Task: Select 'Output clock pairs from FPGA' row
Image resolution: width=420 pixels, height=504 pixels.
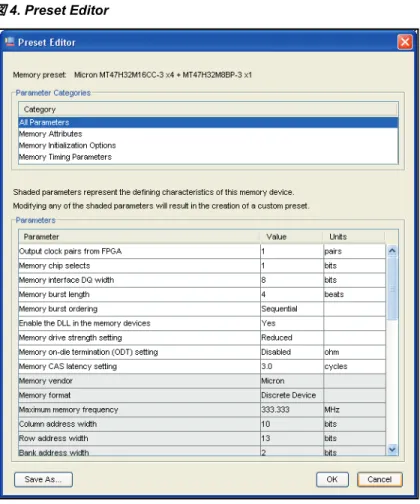Action: [139, 251]
